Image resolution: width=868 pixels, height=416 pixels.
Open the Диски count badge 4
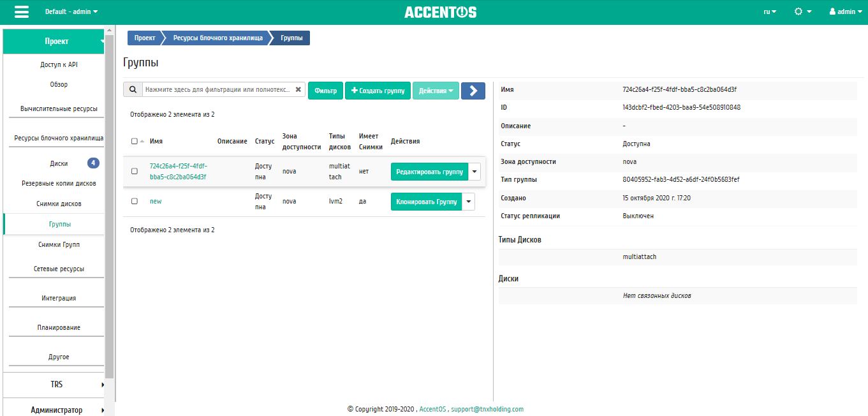(93, 163)
